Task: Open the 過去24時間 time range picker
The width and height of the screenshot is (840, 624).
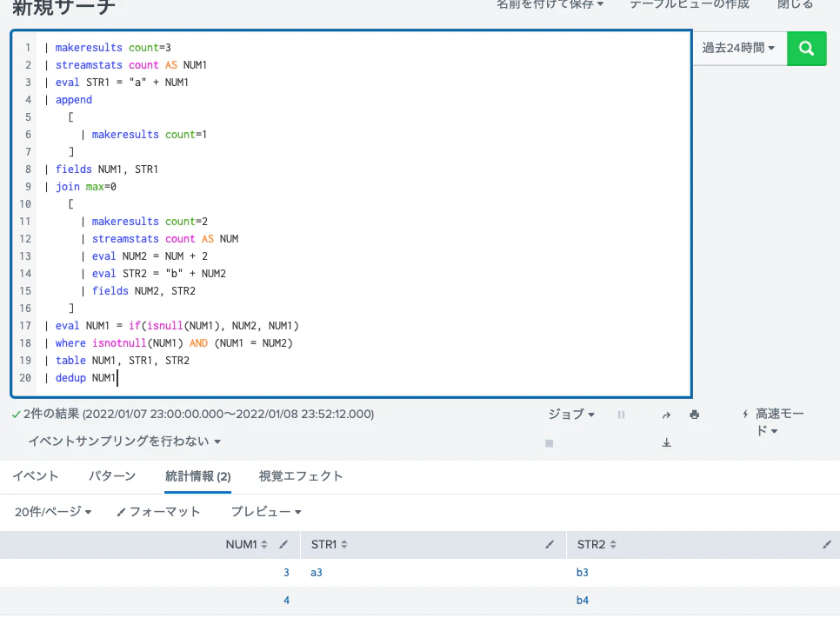Action: (x=739, y=48)
